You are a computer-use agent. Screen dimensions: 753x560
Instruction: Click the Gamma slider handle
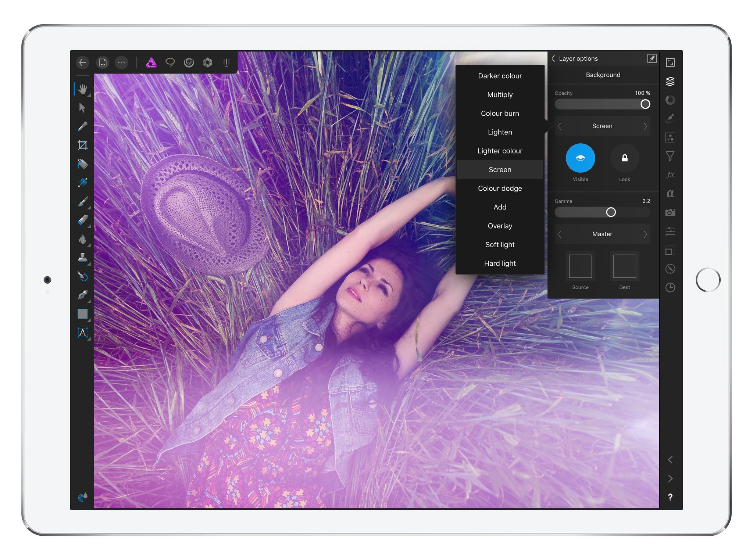(611, 212)
